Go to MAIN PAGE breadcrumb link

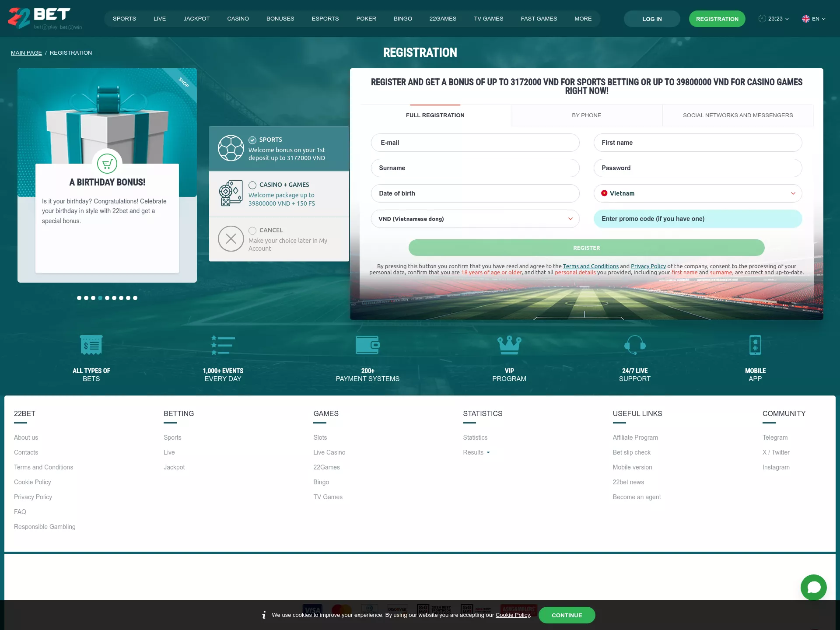(26, 53)
